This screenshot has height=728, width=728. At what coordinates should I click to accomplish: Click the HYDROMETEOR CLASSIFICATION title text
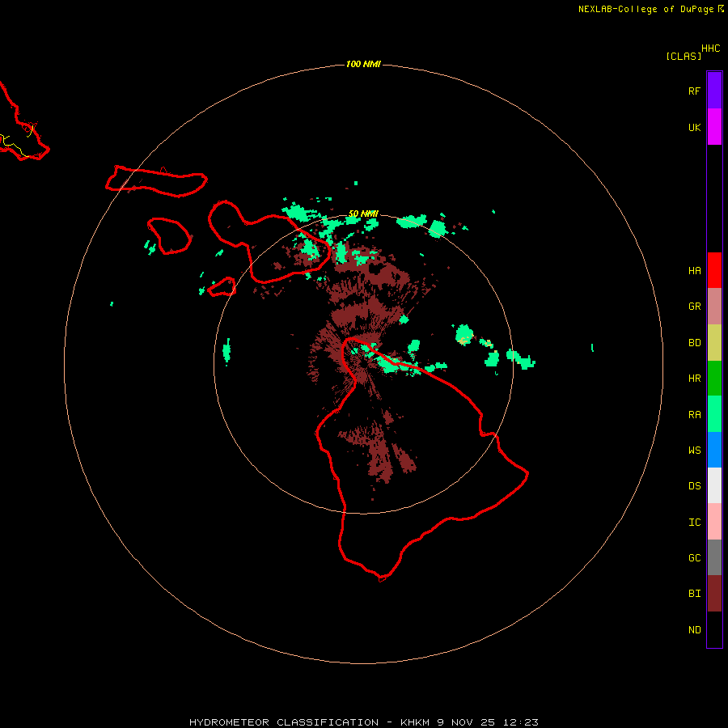tap(284, 722)
